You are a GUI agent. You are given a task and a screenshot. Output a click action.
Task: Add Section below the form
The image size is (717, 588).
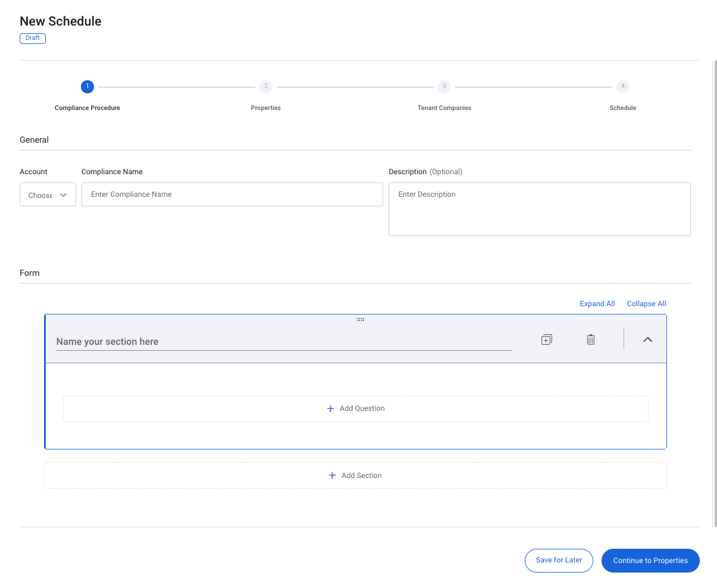point(355,476)
